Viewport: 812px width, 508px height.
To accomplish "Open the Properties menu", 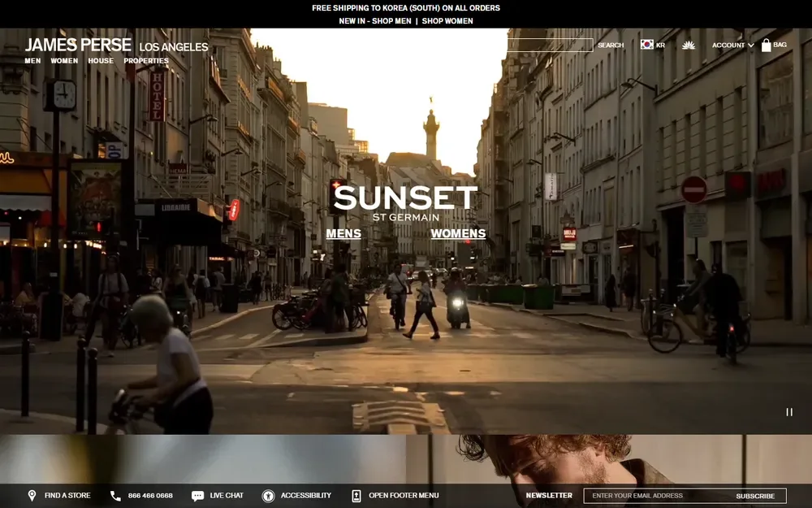I will coord(146,61).
